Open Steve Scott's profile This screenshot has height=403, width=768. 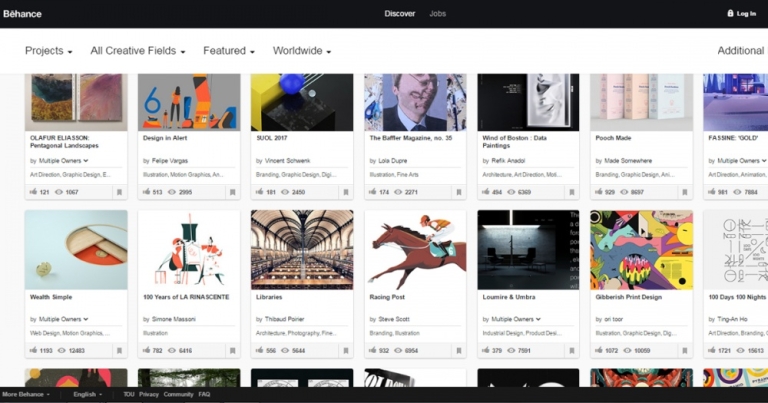click(394, 319)
